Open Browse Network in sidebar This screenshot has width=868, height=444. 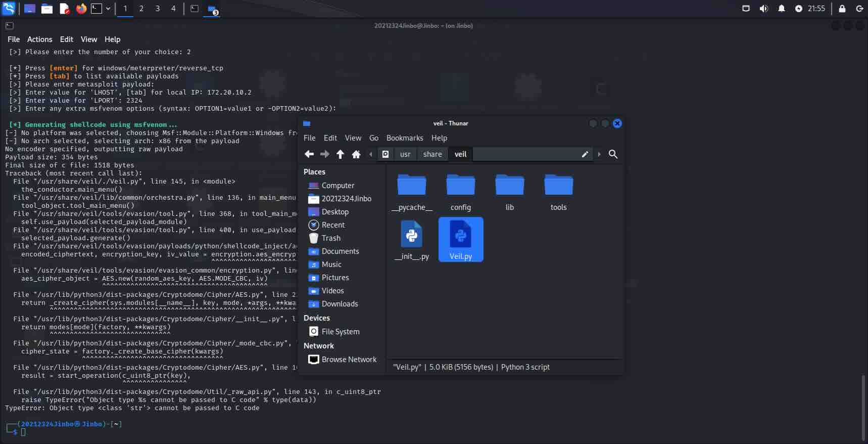tap(343, 360)
